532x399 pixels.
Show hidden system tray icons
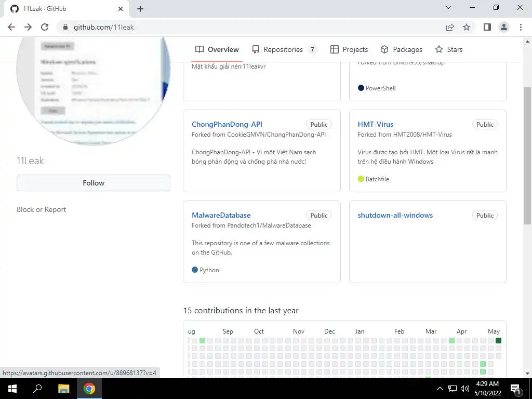[440, 389]
